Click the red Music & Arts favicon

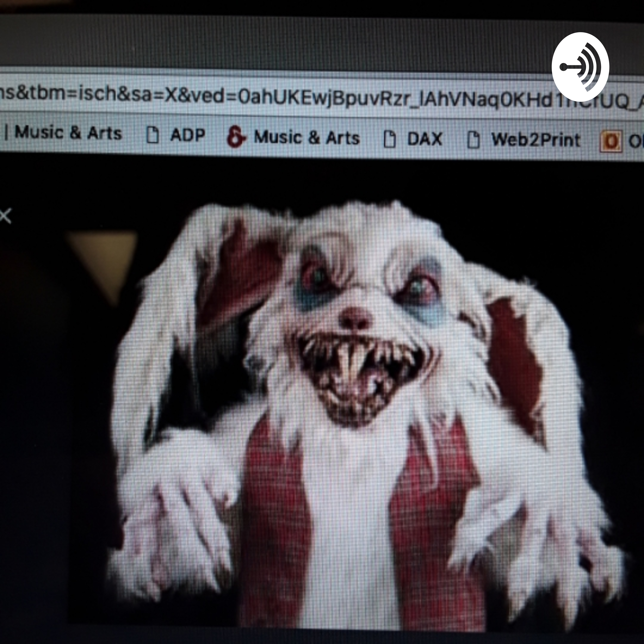(236, 137)
